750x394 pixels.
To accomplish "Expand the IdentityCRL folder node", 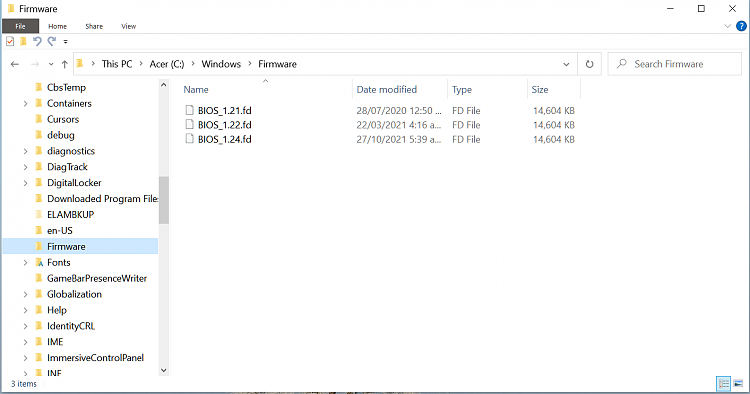I will [25, 326].
